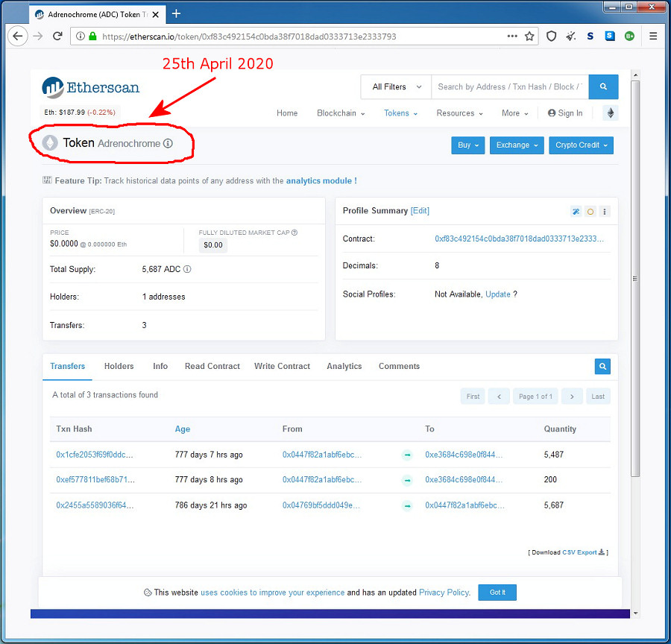
Task: Dismiss cookie notice with Got It
Action: point(497,593)
